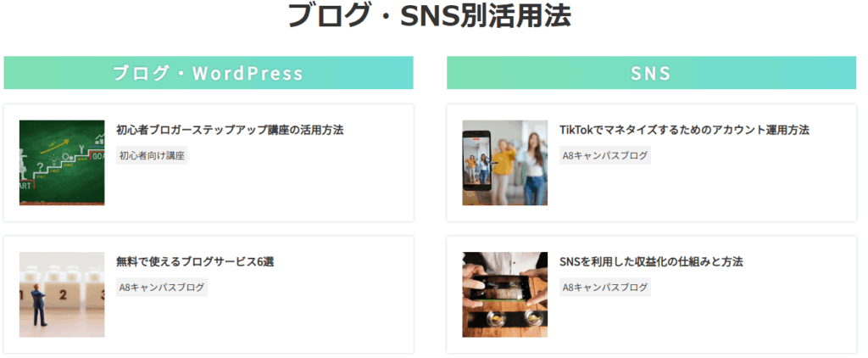The height and width of the screenshot is (358, 868).
Task: Open the TikTok phone recording thumbnail
Action: click(505, 162)
